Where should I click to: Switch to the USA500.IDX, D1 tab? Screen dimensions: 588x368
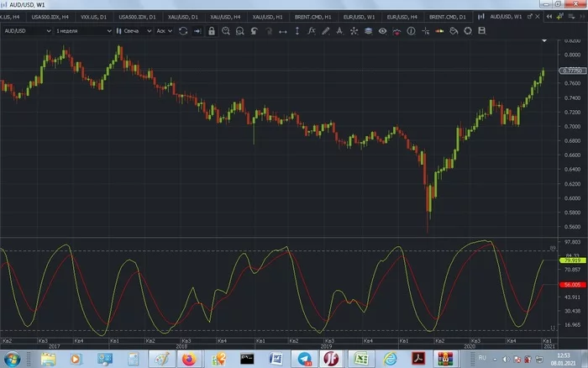tap(137, 17)
